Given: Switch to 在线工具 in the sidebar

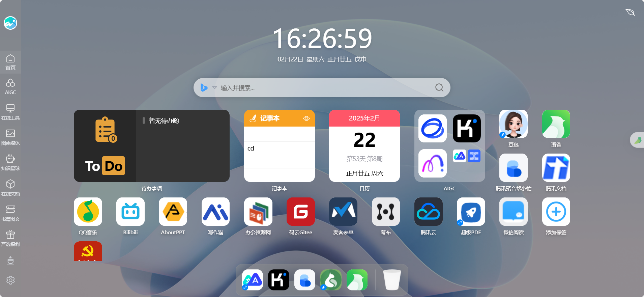Looking at the screenshot, I should pos(10,112).
